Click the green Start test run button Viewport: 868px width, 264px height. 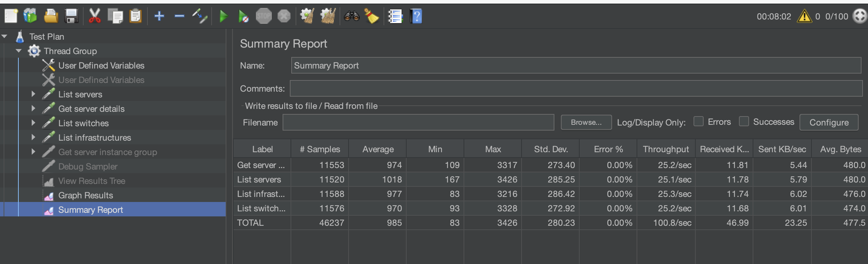coord(223,16)
